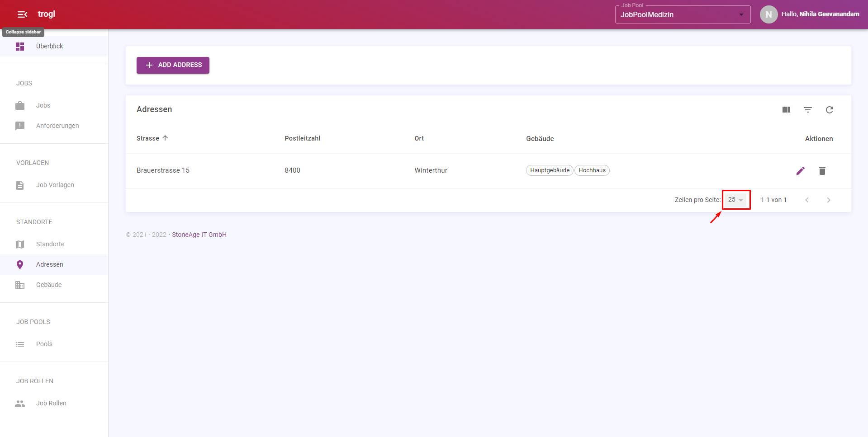Go to the next page
This screenshot has height=437, width=868.
pyautogui.click(x=829, y=200)
